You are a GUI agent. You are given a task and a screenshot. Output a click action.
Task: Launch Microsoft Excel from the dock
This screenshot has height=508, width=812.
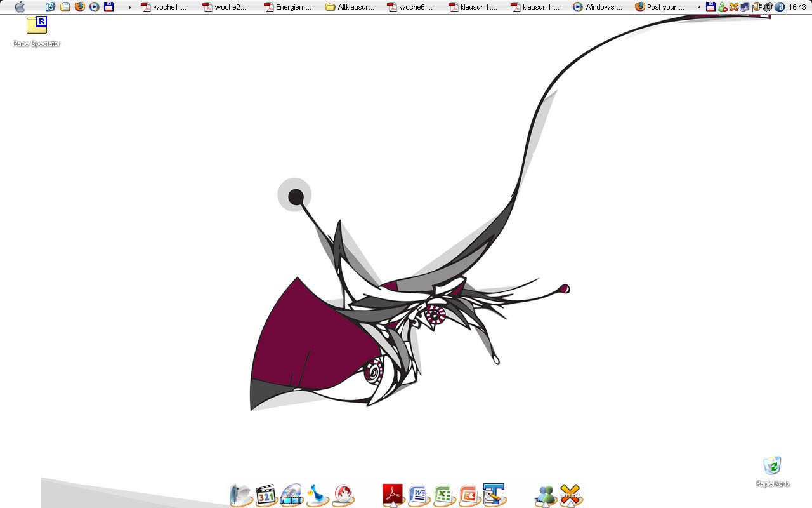pyautogui.click(x=445, y=495)
